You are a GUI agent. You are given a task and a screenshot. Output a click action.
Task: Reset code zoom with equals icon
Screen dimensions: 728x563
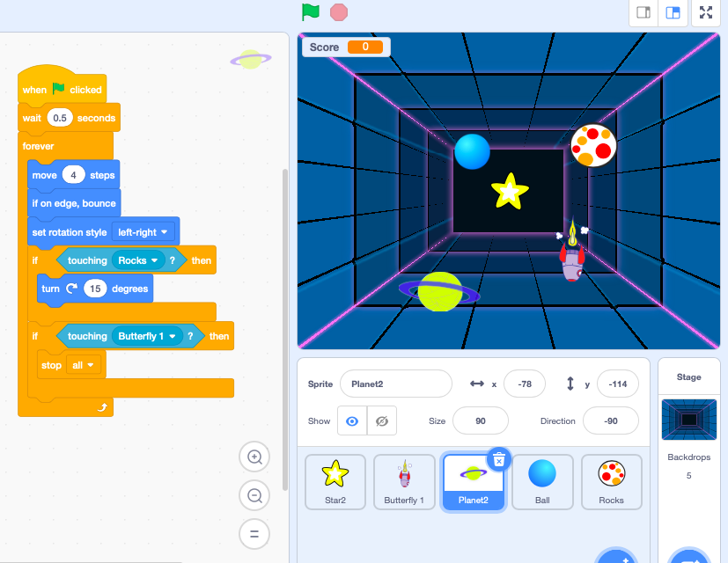click(254, 534)
